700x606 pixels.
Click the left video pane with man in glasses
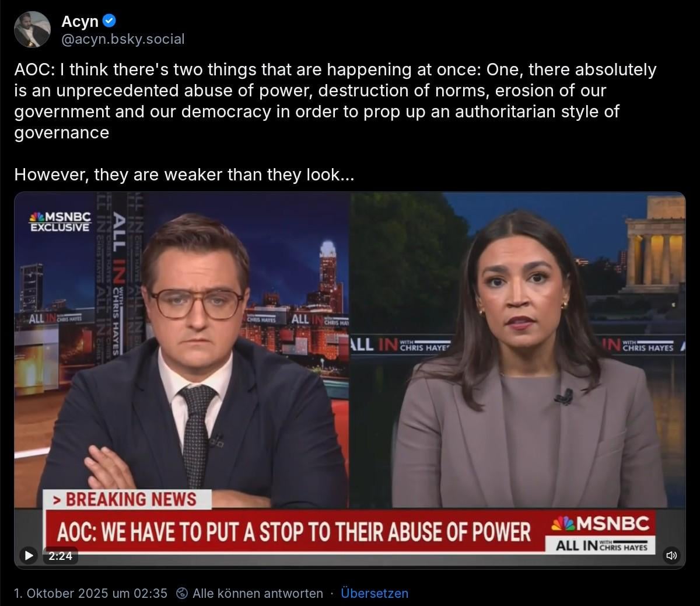point(182,350)
